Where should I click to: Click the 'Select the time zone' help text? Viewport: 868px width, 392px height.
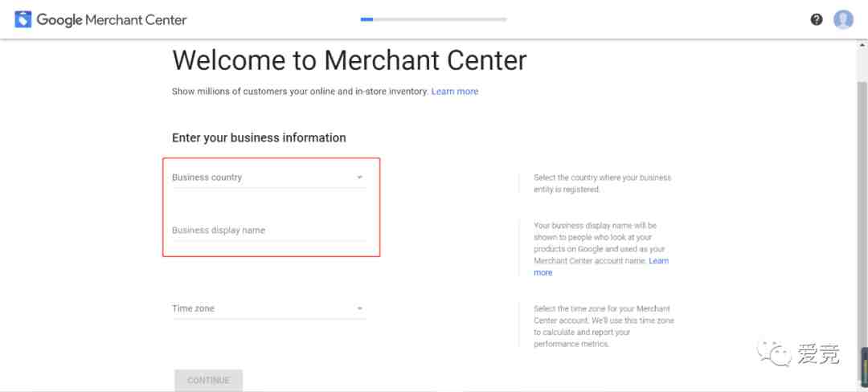[x=604, y=326]
